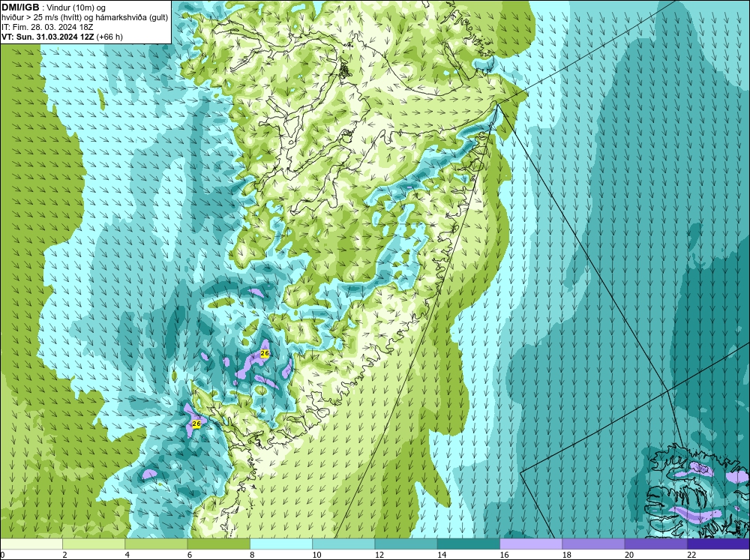This screenshot has height=560, width=750.
Task: Click the legend scale number 4
Action: 127,555
